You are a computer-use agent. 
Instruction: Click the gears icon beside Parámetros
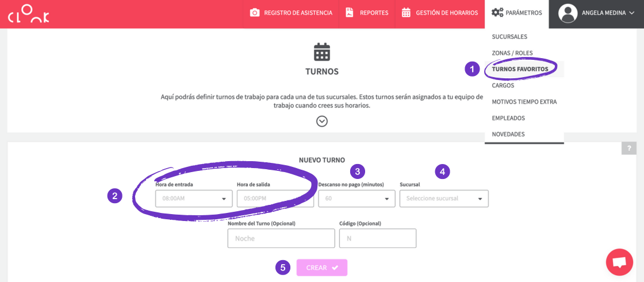point(497,13)
